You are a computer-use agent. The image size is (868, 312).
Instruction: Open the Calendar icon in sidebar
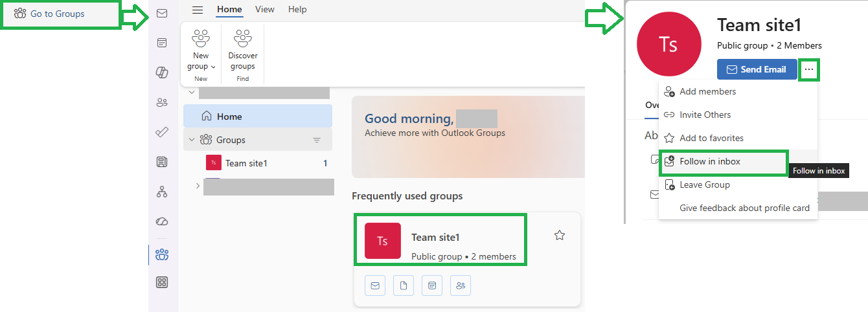pos(162,43)
